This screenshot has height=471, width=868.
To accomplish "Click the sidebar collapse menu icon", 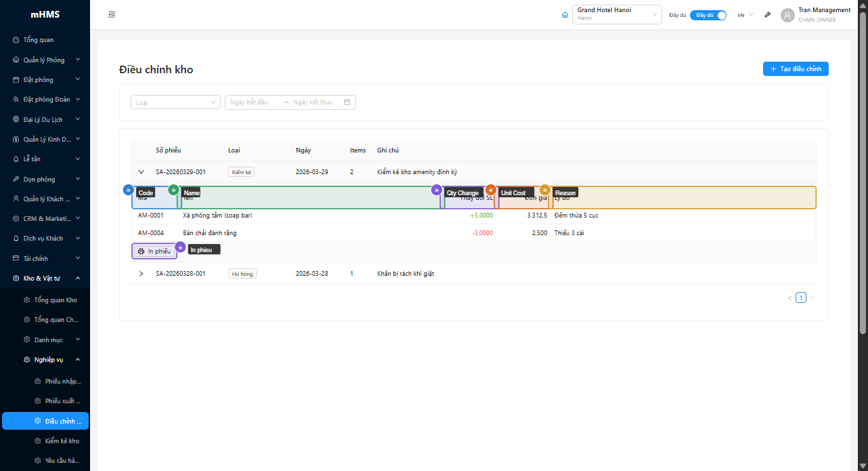I will [x=112, y=15].
